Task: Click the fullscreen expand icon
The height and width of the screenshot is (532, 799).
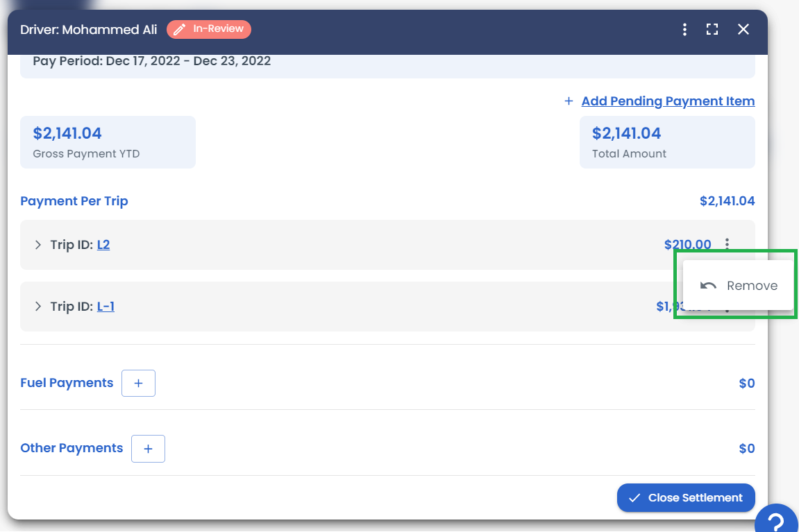Action: [x=712, y=29]
